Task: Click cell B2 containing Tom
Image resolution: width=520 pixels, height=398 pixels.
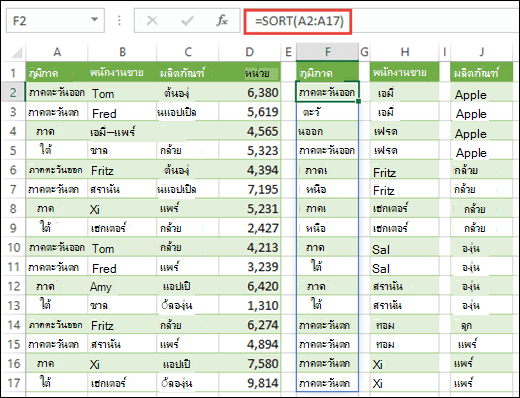Action: tap(122, 93)
